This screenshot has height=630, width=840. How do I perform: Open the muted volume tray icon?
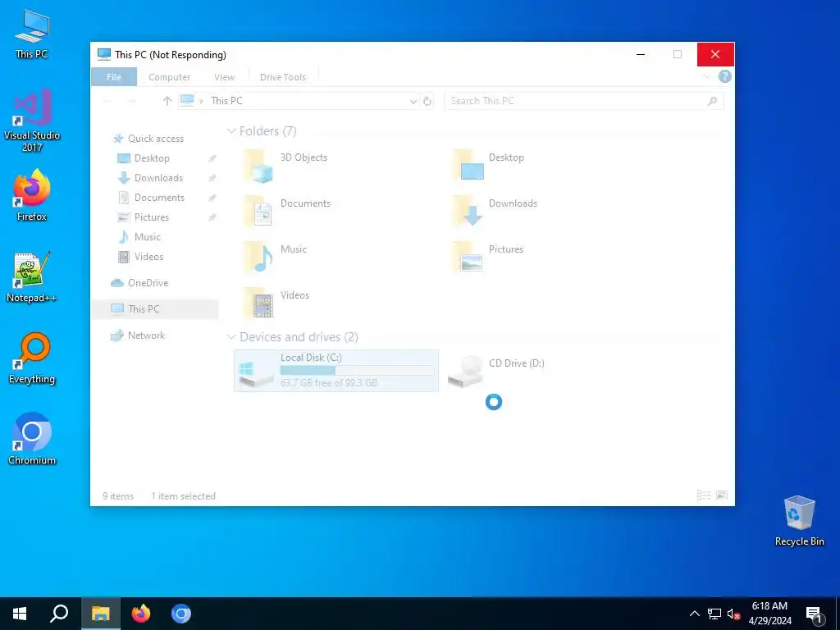(734, 614)
